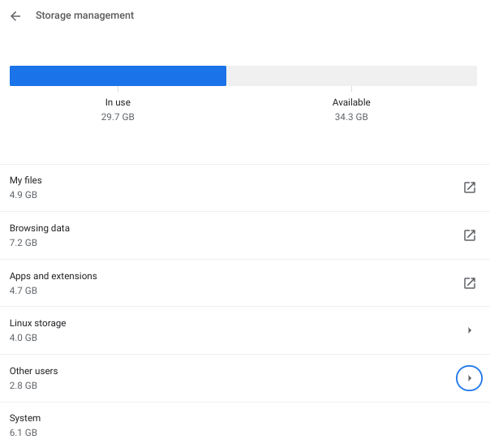Open the Linux storage entry label
This screenshot has height=448, width=490.
(38, 323)
